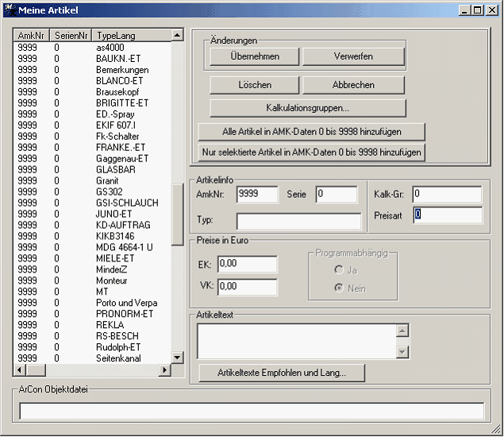Select the Nein radio button

point(338,288)
